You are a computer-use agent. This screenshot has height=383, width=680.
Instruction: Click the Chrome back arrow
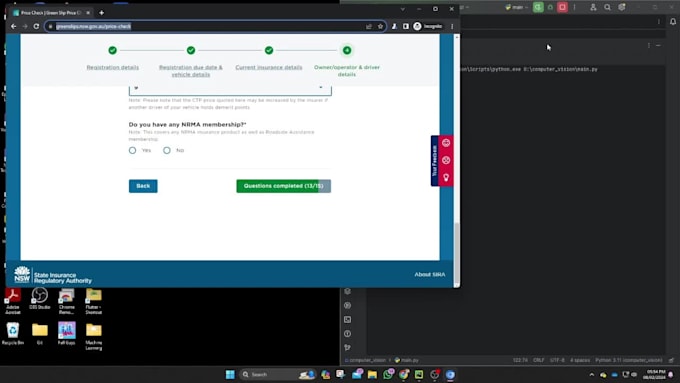coord(13,26)
